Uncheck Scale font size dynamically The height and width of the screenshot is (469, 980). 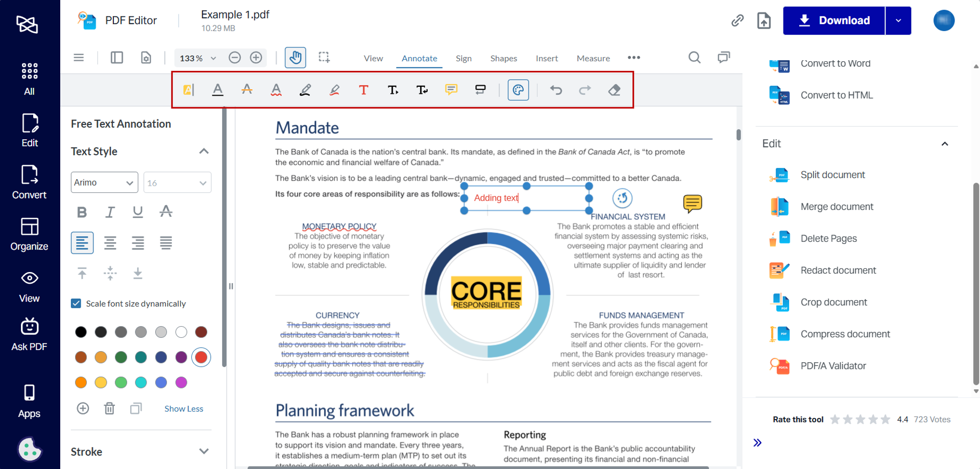(76, 304)
